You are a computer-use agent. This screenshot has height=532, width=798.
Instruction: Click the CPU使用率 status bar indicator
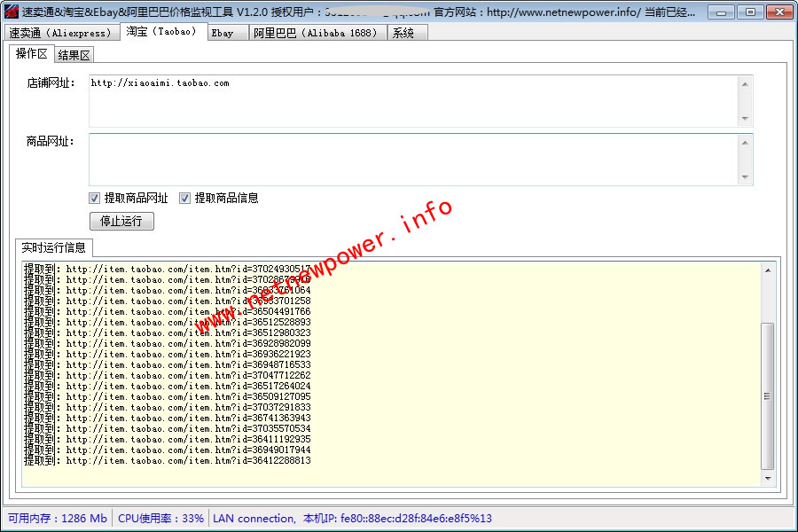tap(161, 519)
